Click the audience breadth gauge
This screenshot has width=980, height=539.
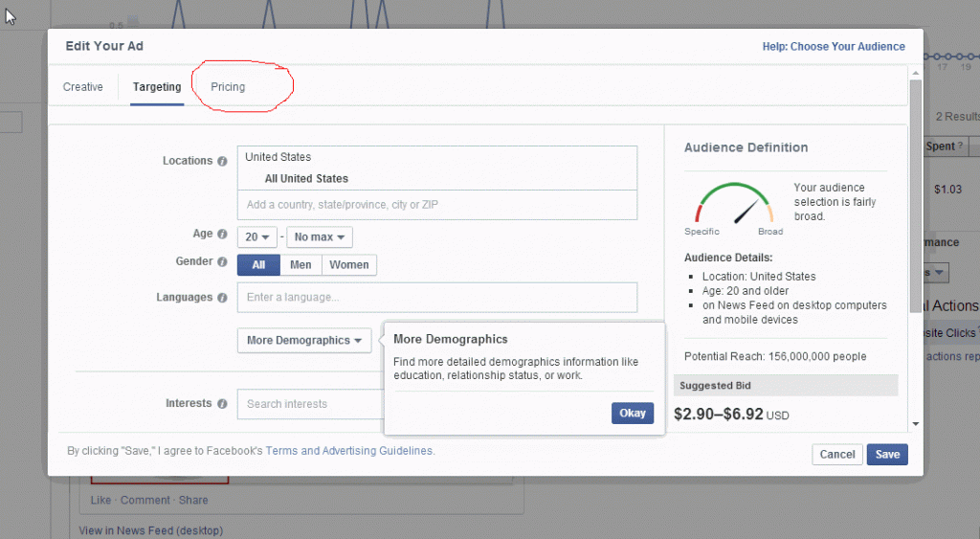tap(734, 204)
